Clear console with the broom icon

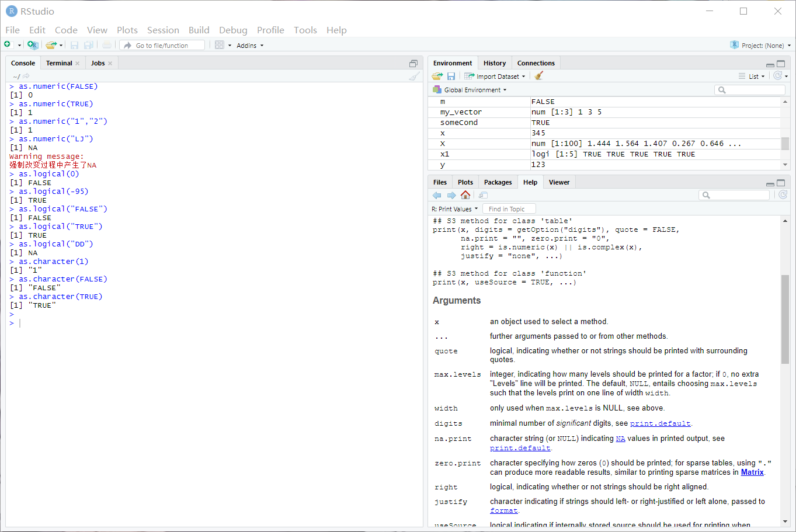point(414,76)
